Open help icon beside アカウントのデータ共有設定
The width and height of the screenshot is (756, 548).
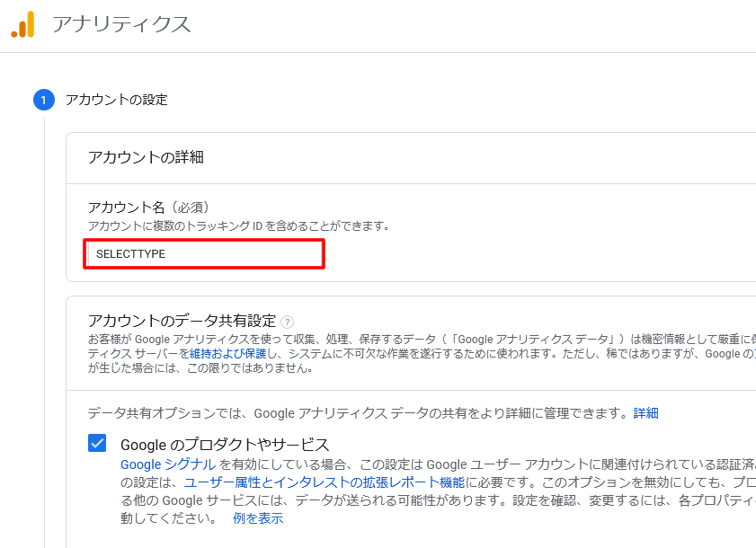pos(287,322)
